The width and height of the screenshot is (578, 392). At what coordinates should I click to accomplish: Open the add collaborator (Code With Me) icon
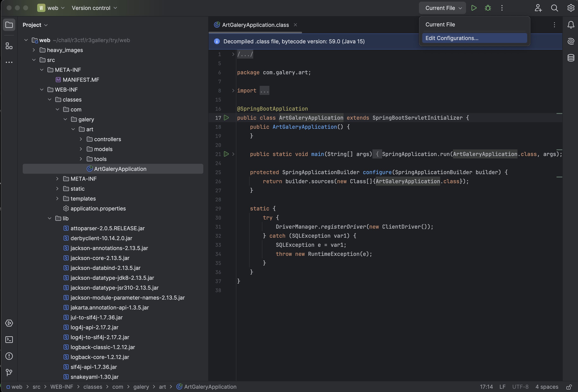point(538,8)
